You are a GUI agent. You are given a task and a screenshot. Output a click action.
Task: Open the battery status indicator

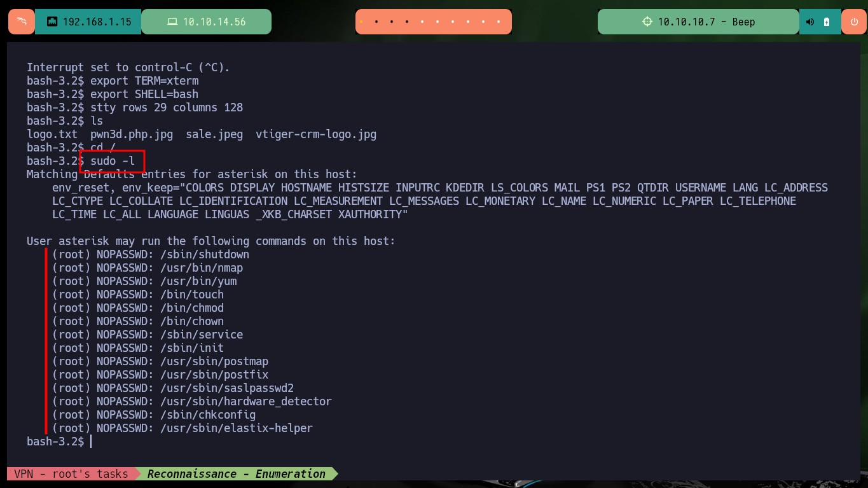point(827,22)
